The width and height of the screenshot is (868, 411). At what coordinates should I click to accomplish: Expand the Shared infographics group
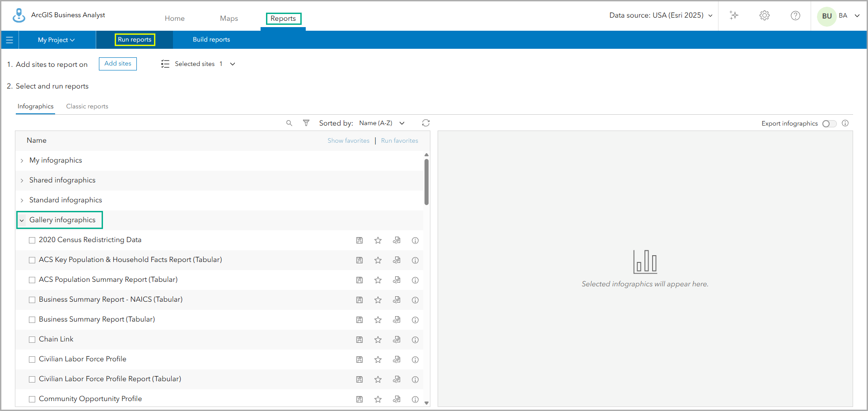click(22, 181)
